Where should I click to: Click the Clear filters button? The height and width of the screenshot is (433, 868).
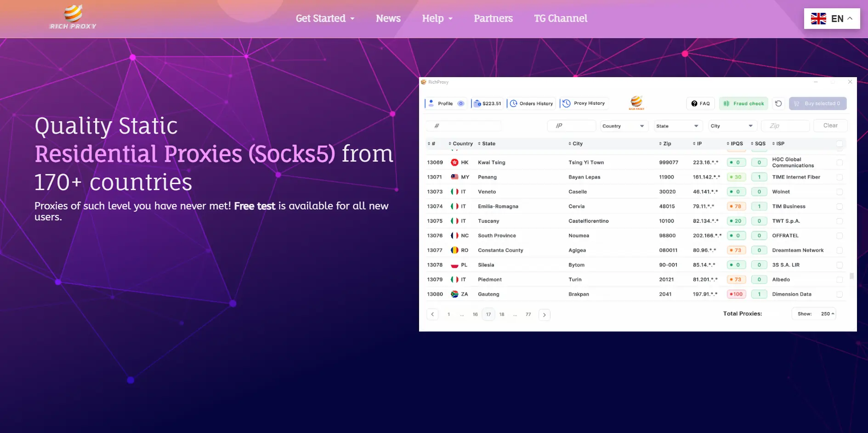click(x=830, y=125)
